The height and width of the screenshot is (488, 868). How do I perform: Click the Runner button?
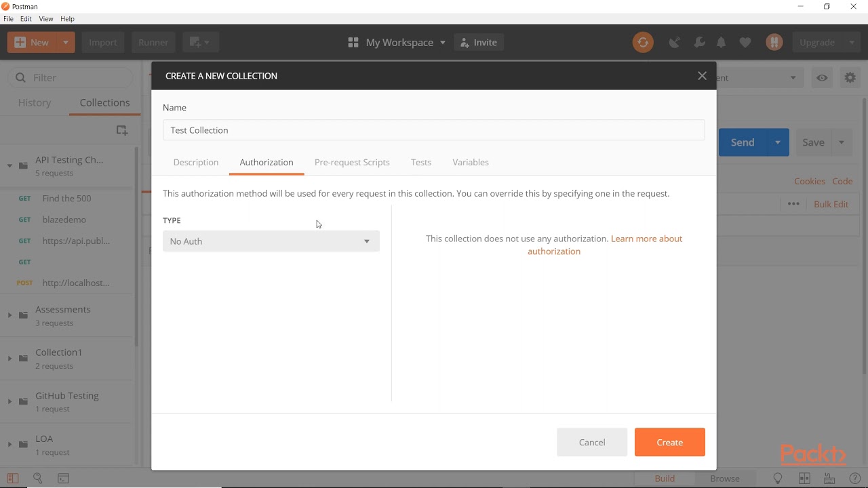coord(153,42)
